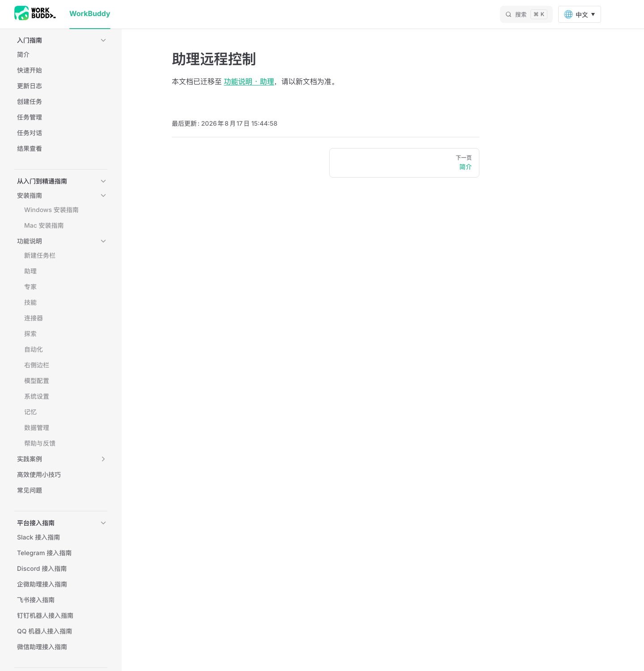Open 系统设置 sidebar item
Image resolution: width=644 pixels, height=671 pixels.
[37, 396]
